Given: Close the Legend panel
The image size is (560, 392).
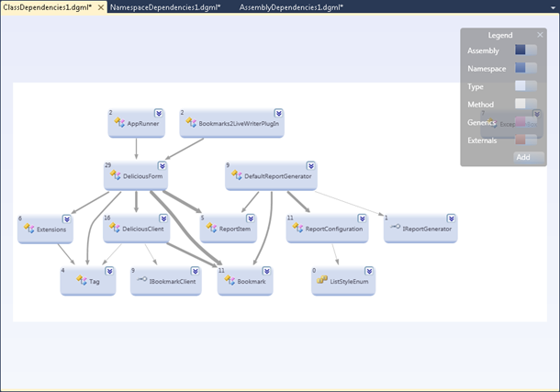Looking at the screenshot, I should coord(540,34).
